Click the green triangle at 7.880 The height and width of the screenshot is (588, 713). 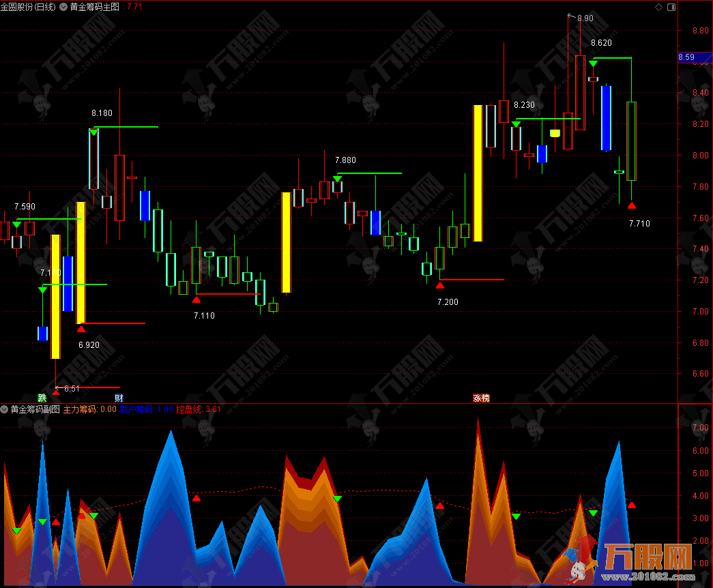pyautogui.click(x=337, y=179)
